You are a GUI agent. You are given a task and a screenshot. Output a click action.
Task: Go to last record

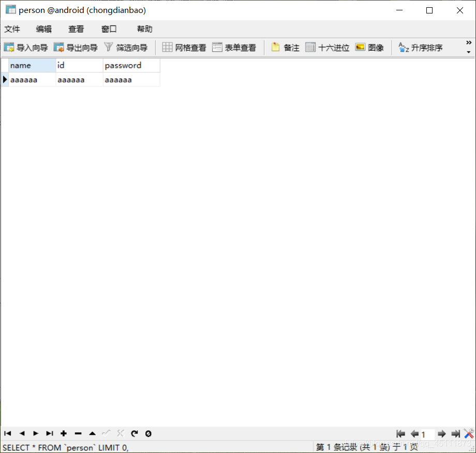(50, 433)
